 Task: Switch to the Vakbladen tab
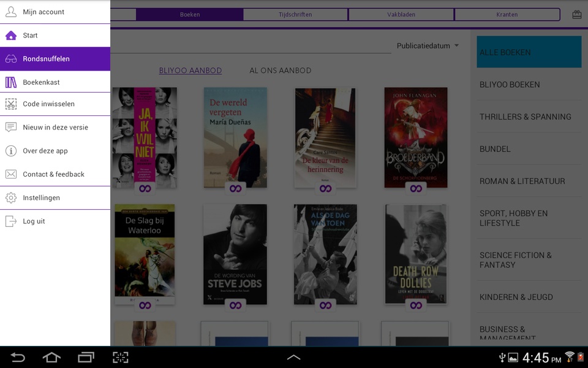click(x=401, y=15)
